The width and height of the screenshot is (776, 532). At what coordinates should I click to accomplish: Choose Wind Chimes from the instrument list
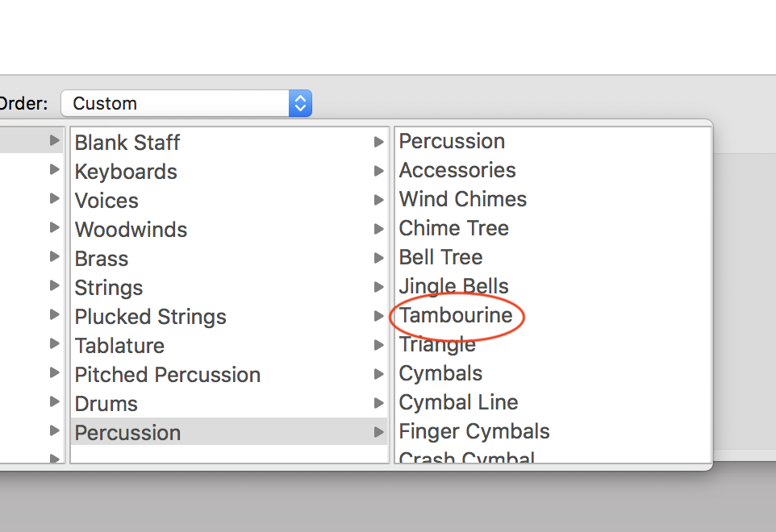point(462,199)
